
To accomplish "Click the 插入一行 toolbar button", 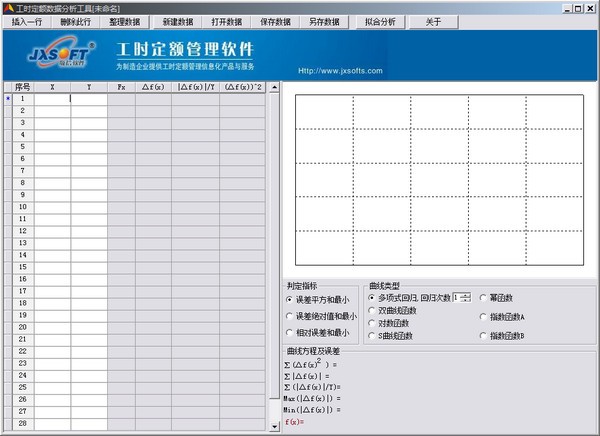I will tap(27, 22).
